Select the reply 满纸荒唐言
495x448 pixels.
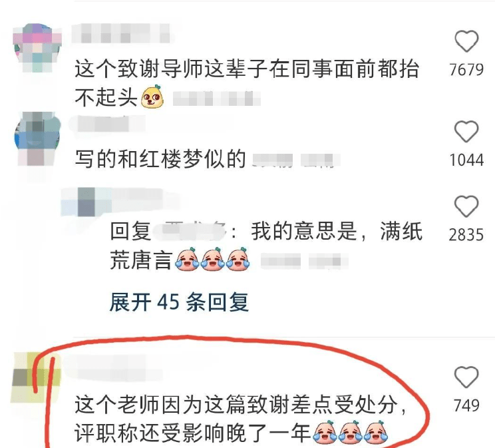coord(266,246)
